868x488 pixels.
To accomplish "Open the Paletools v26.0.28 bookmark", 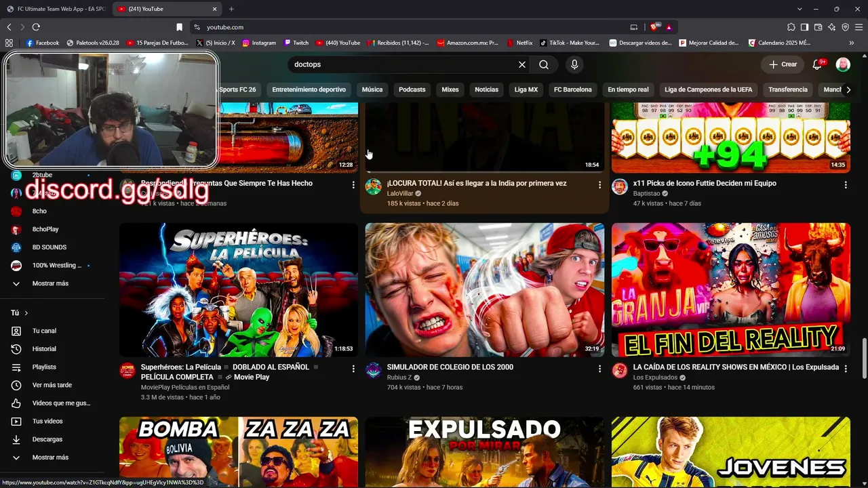I will (x=93, y=43).
